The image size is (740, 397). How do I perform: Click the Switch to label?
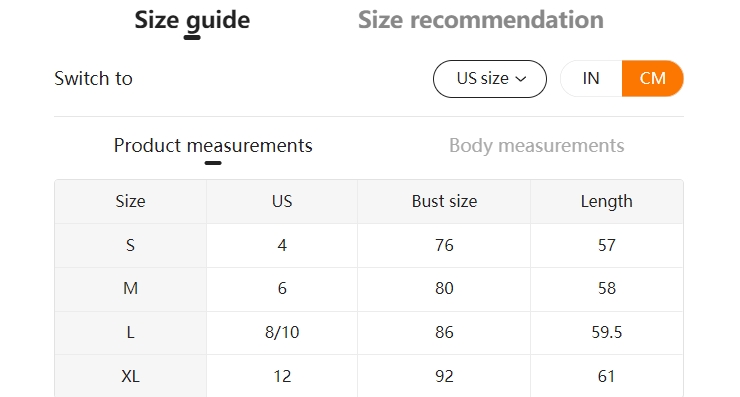[93, 78]
